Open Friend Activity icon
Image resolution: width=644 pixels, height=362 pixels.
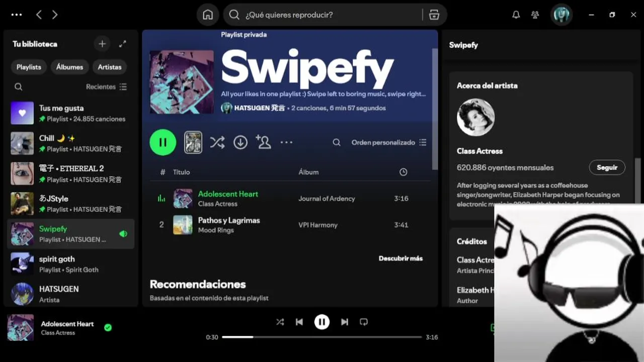tap(535, 15)
